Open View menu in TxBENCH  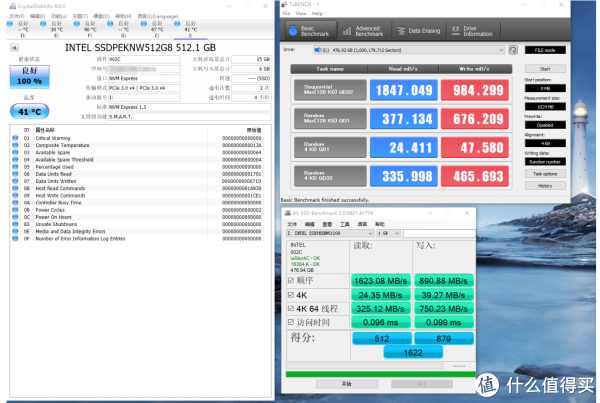pyautogui.click(x=301, y=13)
